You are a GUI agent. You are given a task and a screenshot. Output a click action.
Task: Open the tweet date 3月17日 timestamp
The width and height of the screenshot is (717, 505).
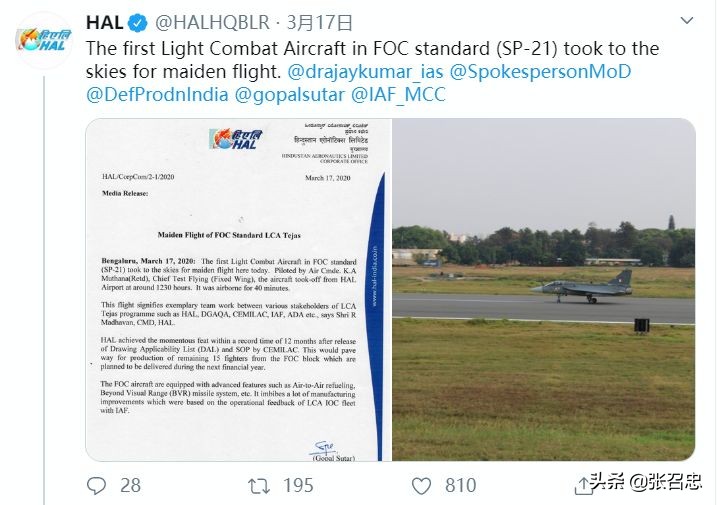(x=319, y=22)
